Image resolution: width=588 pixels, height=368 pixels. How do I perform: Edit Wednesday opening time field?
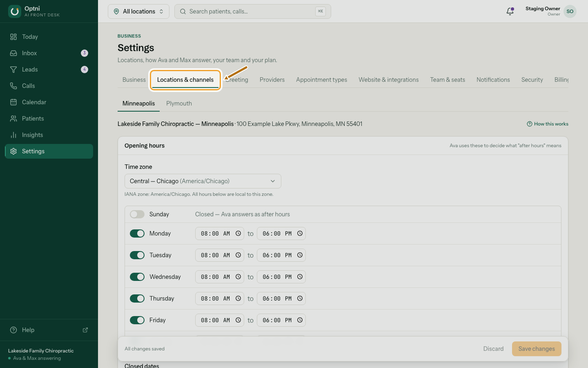coord(220,277)
